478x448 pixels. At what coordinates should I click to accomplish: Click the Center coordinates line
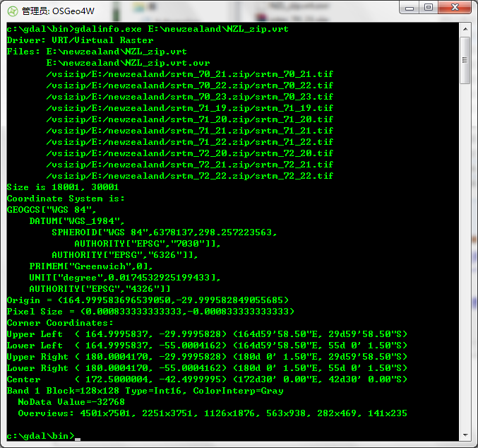coord(207,379)
